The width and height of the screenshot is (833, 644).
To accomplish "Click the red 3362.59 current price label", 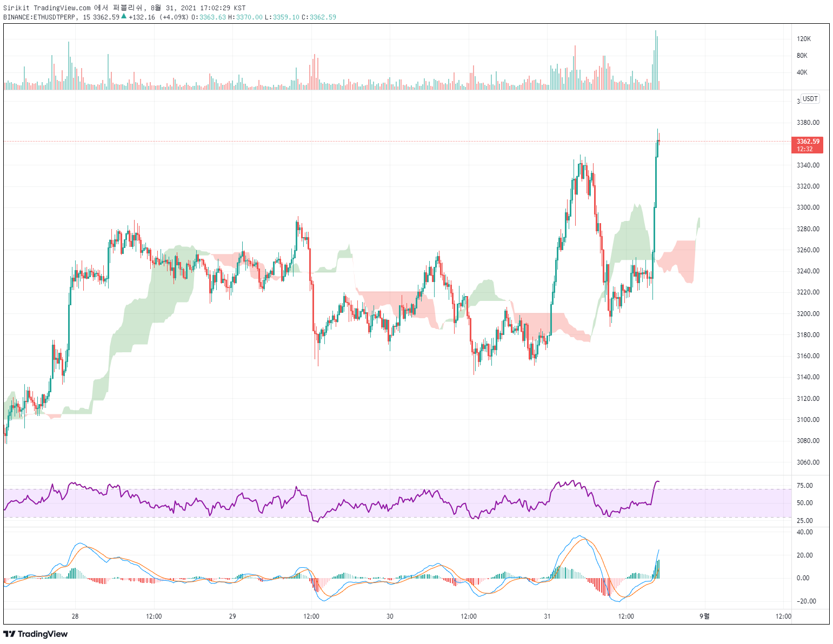I will [x=808, y=142].
